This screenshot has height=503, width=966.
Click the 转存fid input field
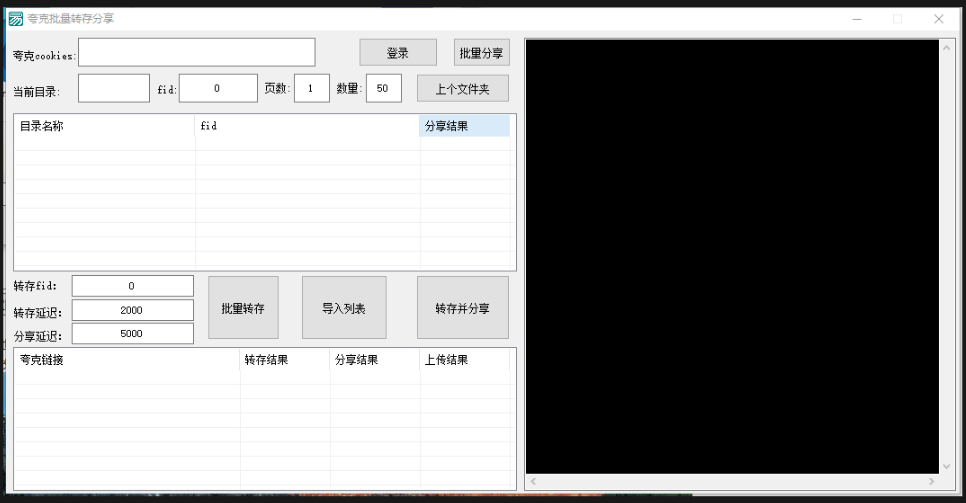(x=132, y=286)
